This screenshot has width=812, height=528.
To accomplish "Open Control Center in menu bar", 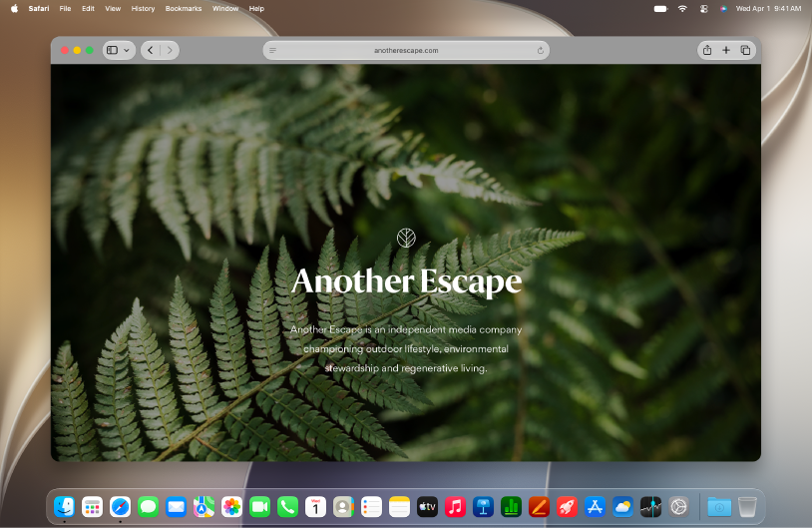I will [703, 8].
